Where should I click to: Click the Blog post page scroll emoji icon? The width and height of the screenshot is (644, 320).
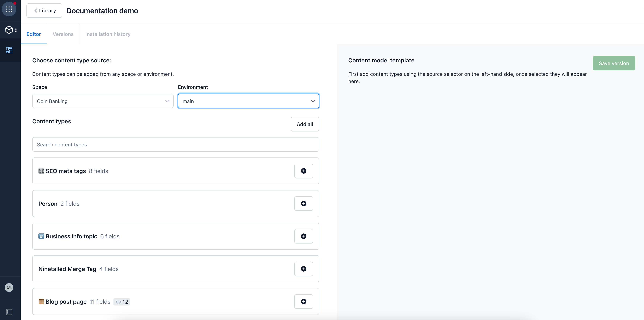pyautogui.click(x=41, y=301)
